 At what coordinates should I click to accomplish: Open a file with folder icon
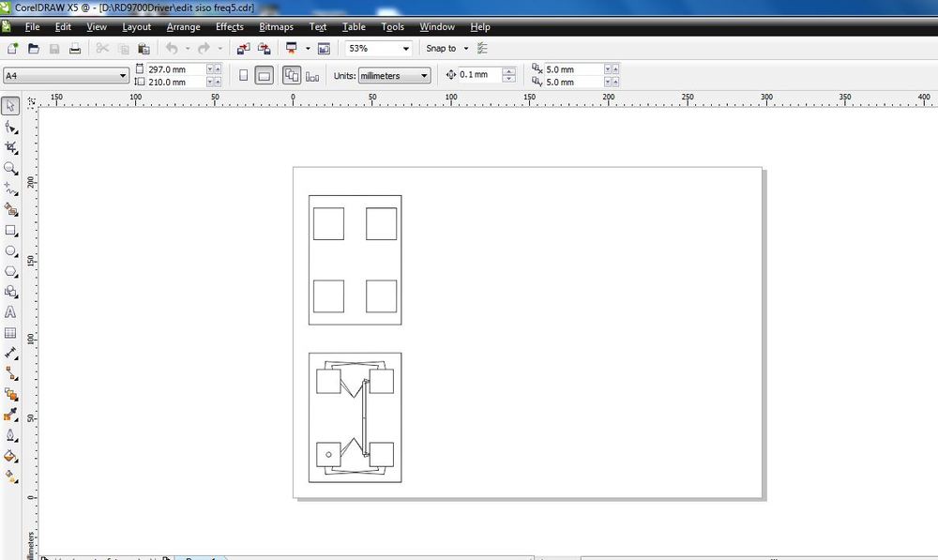click(x=34, y=49)
